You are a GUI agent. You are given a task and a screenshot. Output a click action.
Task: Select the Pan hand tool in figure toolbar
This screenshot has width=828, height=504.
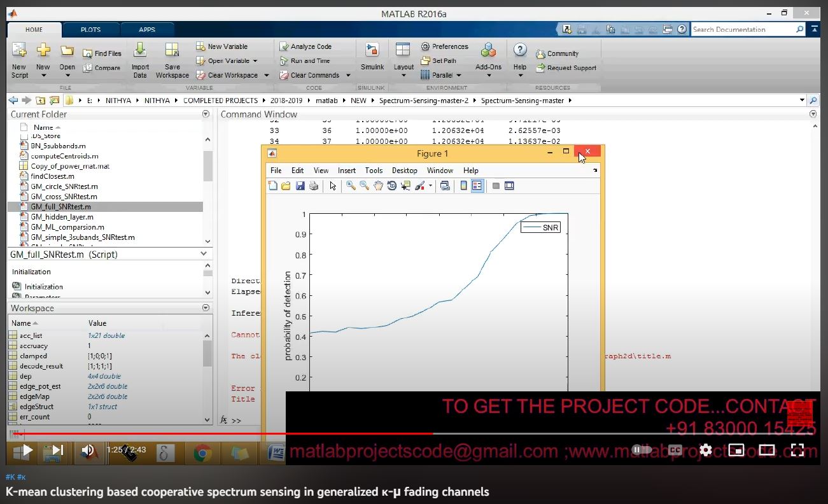click(378, 186)
